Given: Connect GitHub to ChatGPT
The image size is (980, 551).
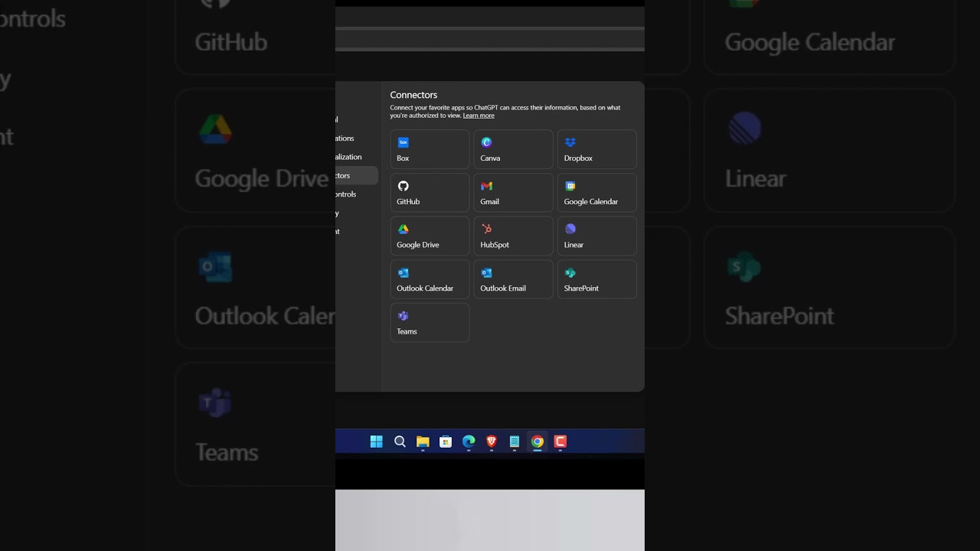Looking at the screenshot, I should tap(430, 192).
